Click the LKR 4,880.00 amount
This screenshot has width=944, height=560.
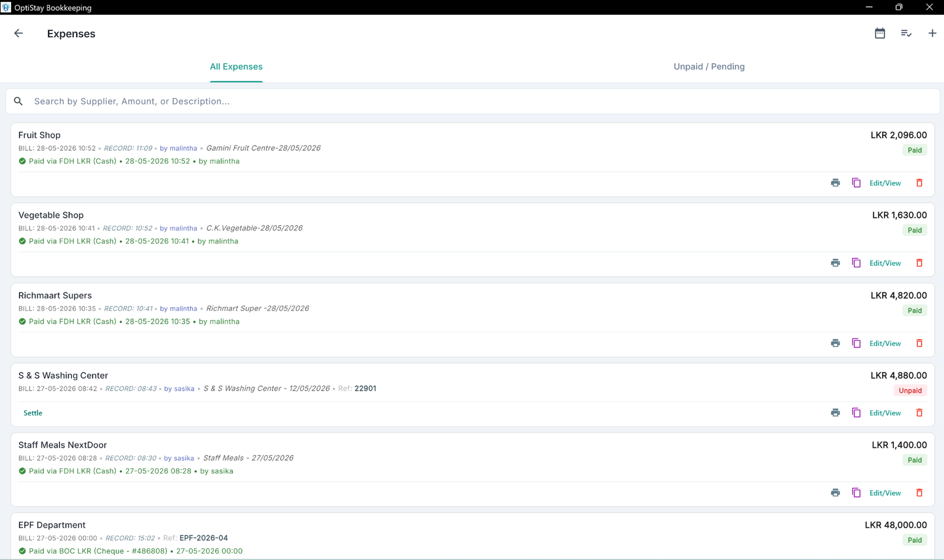pos(899,375)
